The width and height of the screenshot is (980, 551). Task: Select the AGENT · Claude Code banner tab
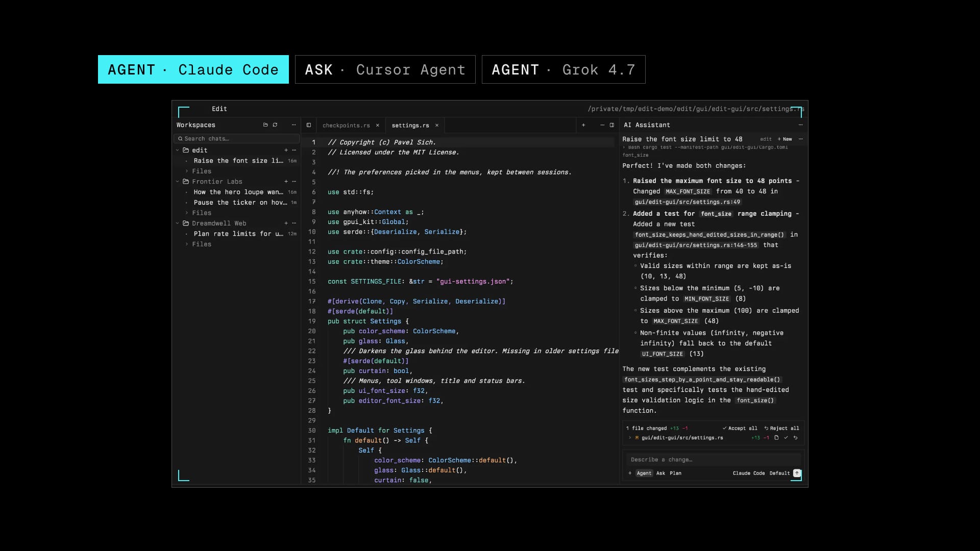click(x=193, y=69)
